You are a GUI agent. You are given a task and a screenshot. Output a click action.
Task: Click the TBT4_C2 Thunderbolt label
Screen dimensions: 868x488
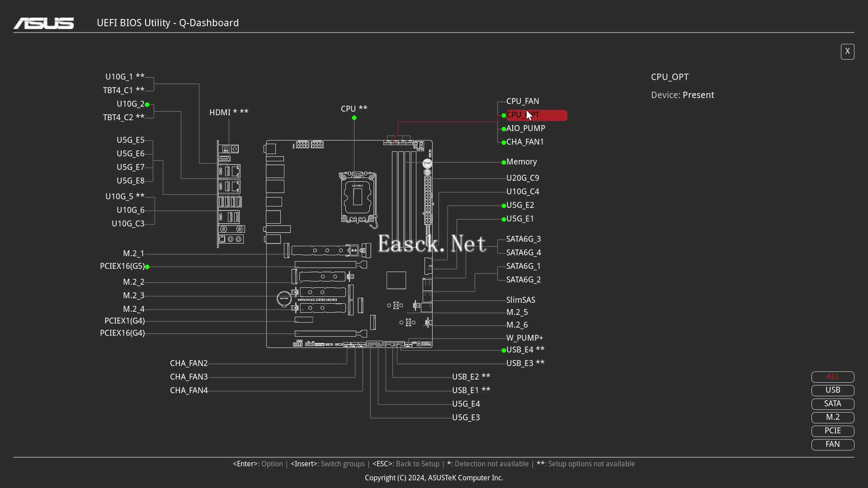[x=124, y=117]
